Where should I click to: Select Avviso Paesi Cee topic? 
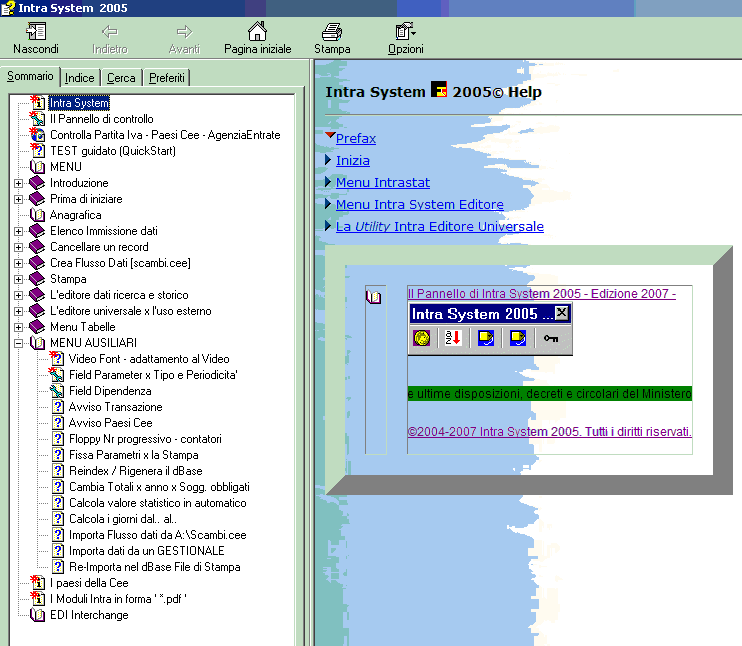click(x=111, y=423)
